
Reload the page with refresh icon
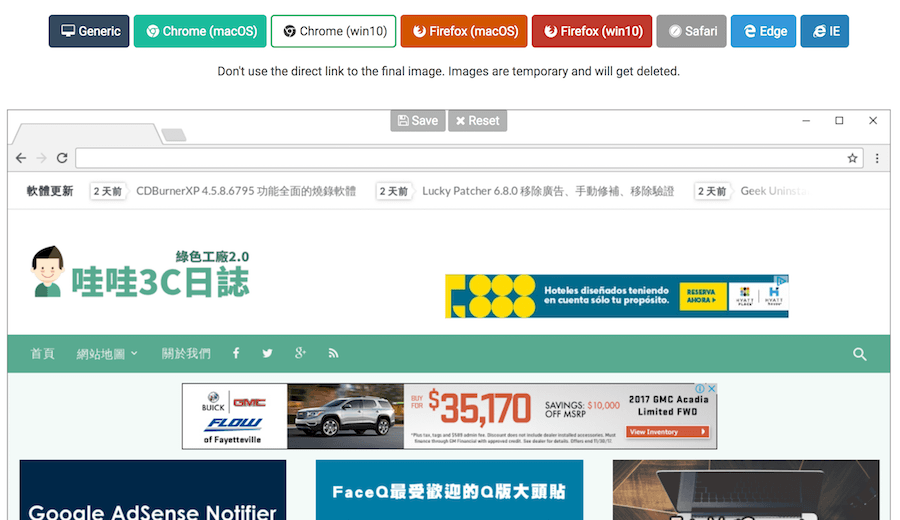(x=62, y=158)
